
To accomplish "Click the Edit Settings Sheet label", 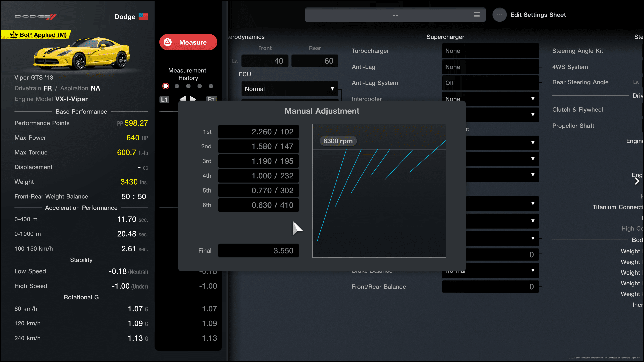I will (538, 15).
